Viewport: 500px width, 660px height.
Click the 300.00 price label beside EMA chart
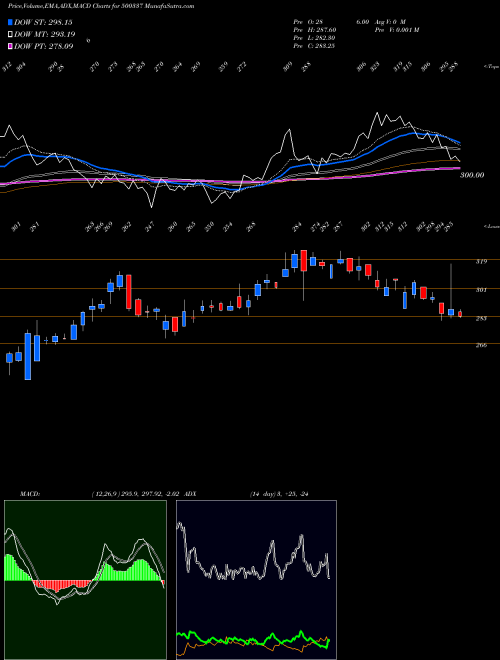tap(472, 175)
